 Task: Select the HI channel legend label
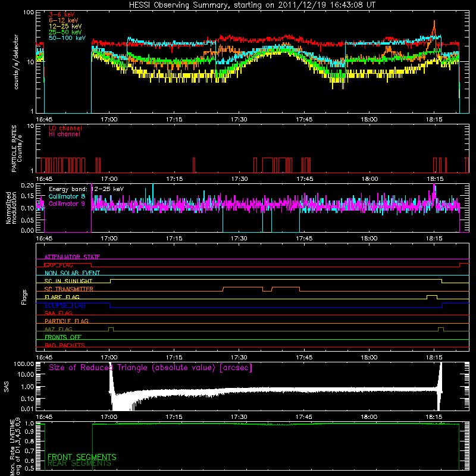click(64, 134)
